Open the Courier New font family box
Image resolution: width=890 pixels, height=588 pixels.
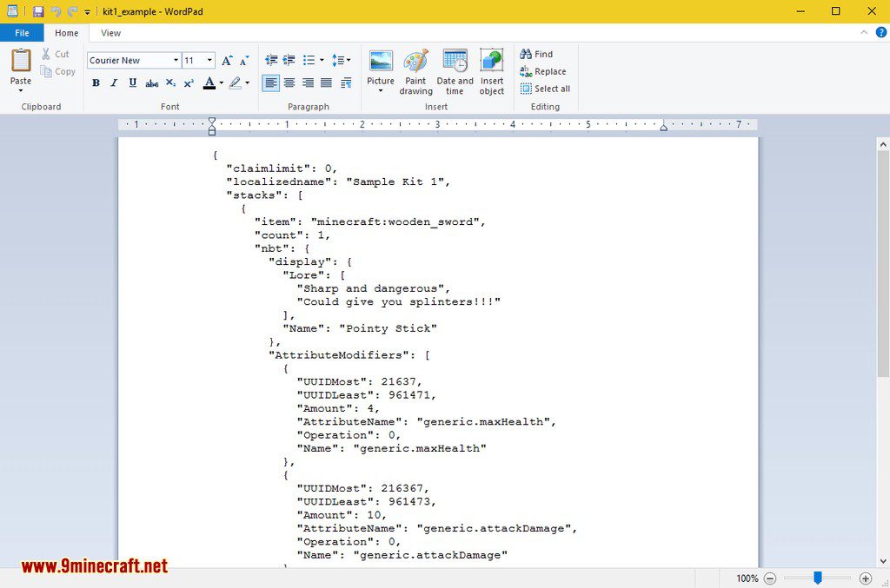tap(133, 60)
